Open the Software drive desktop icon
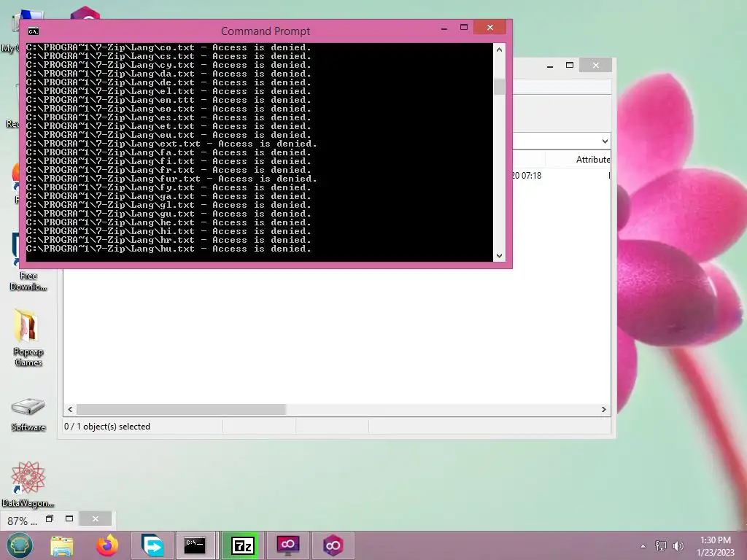This screenshot has height=560, width=747. tap(28, 413)
